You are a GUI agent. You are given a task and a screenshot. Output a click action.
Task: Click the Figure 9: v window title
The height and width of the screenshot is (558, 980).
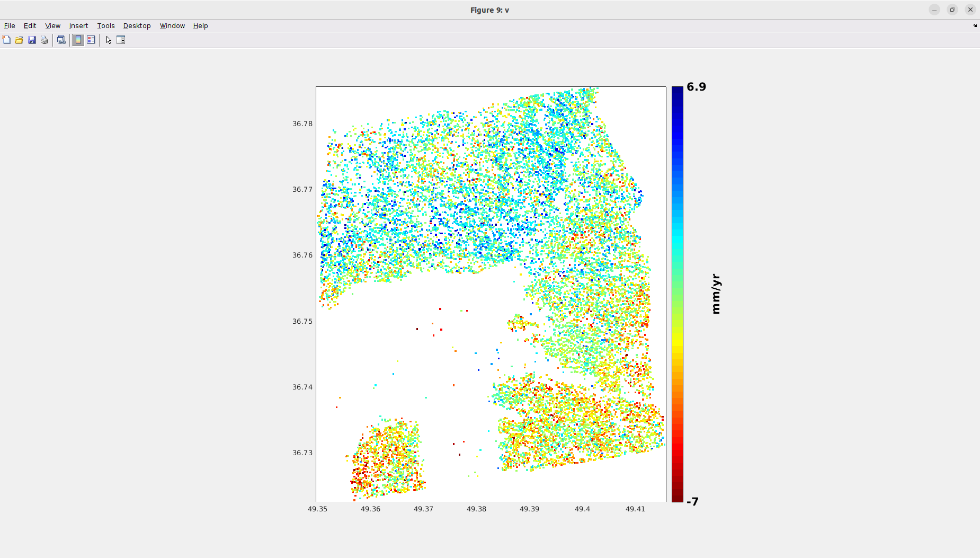click(489, 10)
